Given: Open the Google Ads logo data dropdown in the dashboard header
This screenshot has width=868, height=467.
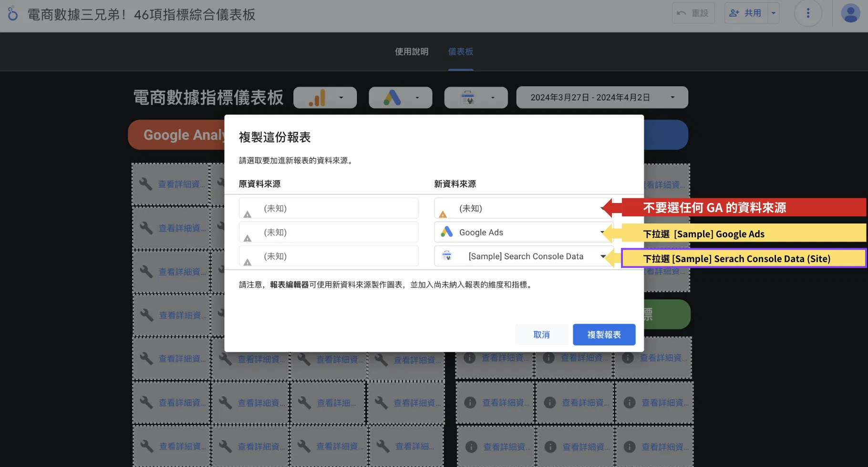Looking at the screenshot, I should click(x=401, y=98).
